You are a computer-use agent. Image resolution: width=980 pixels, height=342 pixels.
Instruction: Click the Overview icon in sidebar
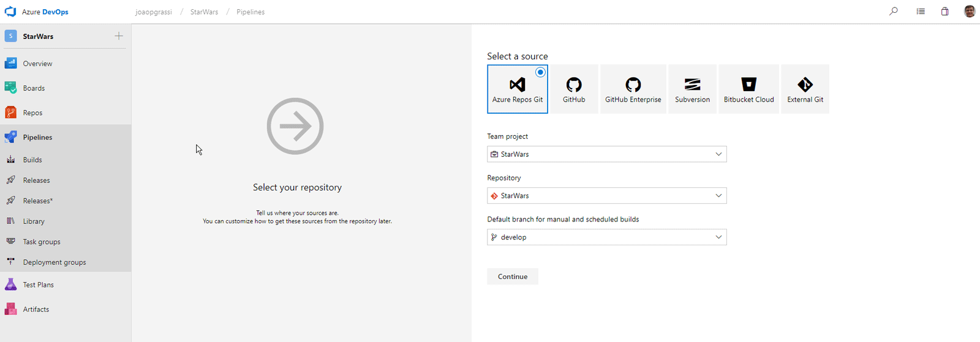10,63
